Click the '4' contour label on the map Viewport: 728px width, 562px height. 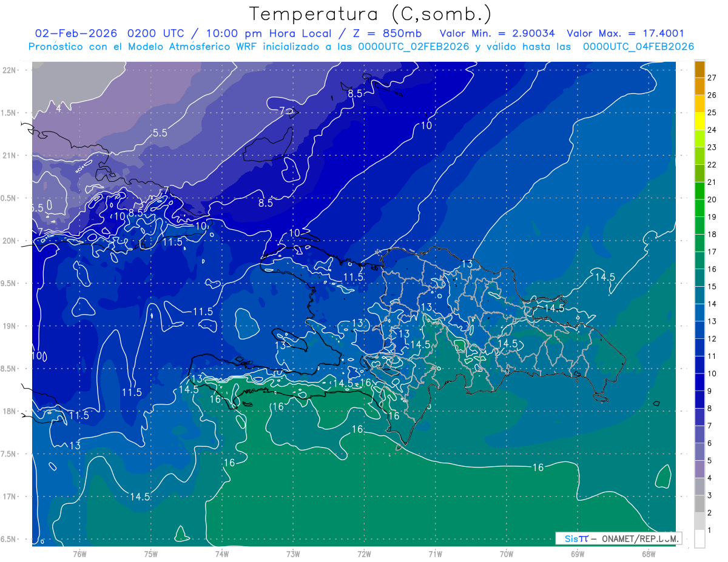(58, 109)
